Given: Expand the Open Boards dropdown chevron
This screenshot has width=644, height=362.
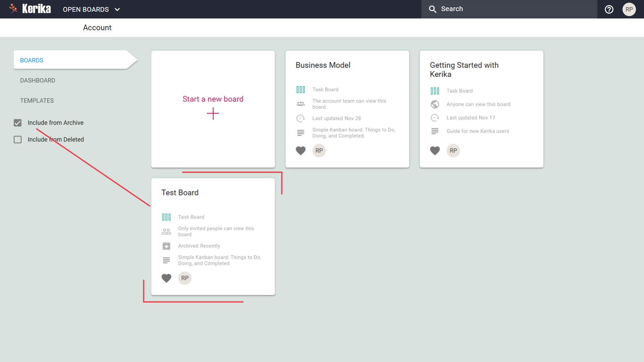Looking at the screenshot, I should pos(117,9).
